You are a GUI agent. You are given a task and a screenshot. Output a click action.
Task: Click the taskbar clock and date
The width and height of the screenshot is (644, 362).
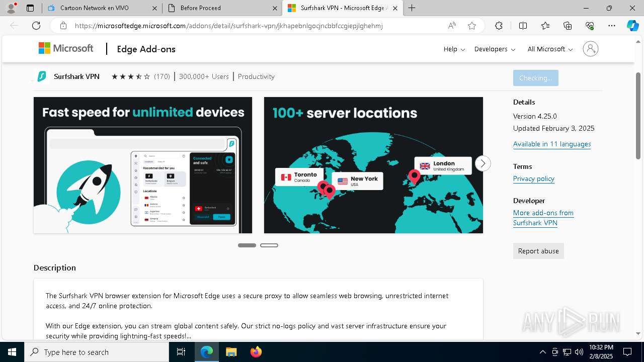click(x=601, y=352)
